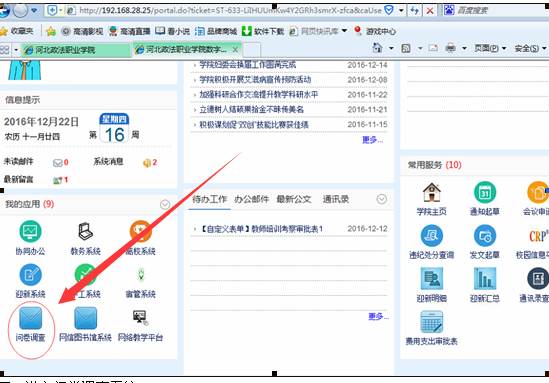This screenshot has width=549, height=383.
Task: Open the 宿管系统 app icon
Action: coord(140,275)
